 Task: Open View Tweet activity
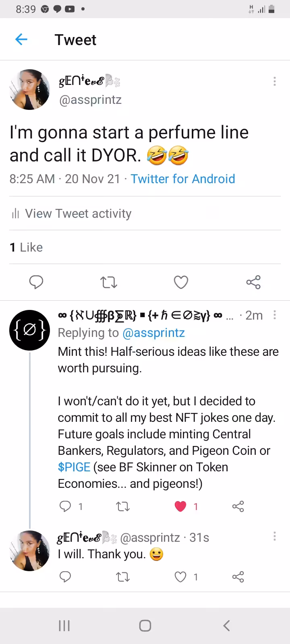pos(72,213)
